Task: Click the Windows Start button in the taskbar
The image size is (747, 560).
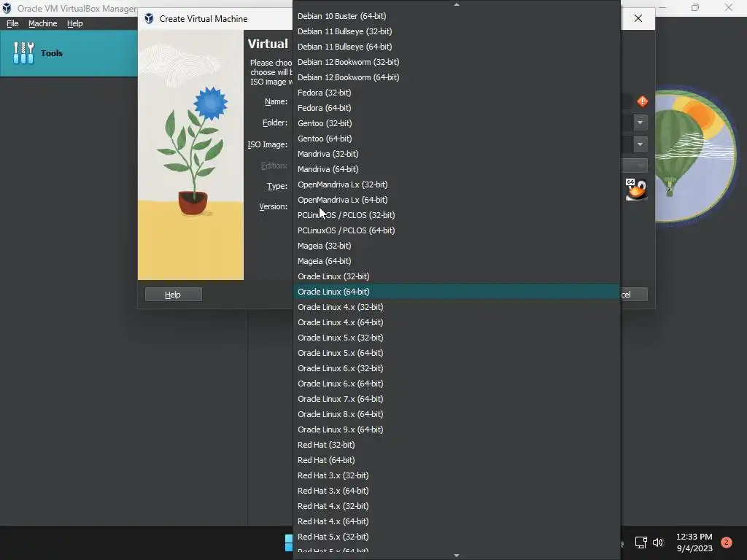Action: coord(288,542)
